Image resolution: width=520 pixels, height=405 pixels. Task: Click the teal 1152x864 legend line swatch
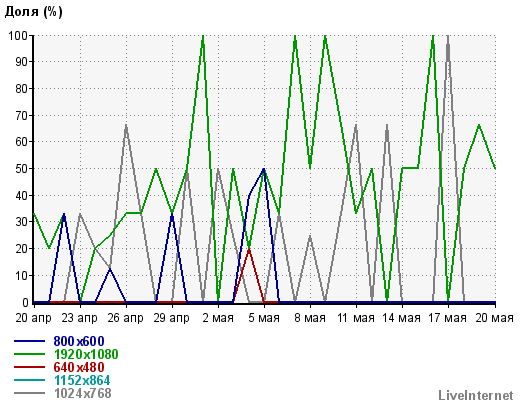(29, 380)
